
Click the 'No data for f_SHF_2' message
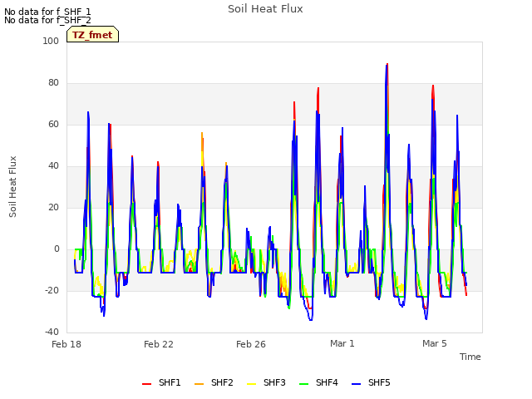tap(47, 20)
